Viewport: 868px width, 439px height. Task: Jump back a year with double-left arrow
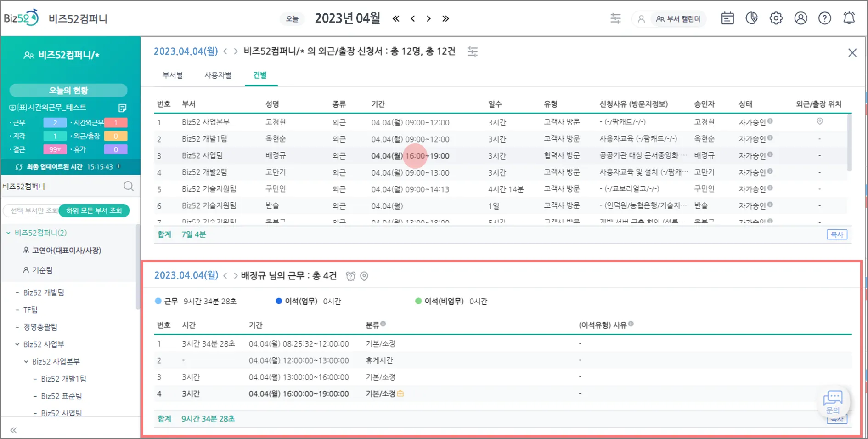tap(396, 19)
